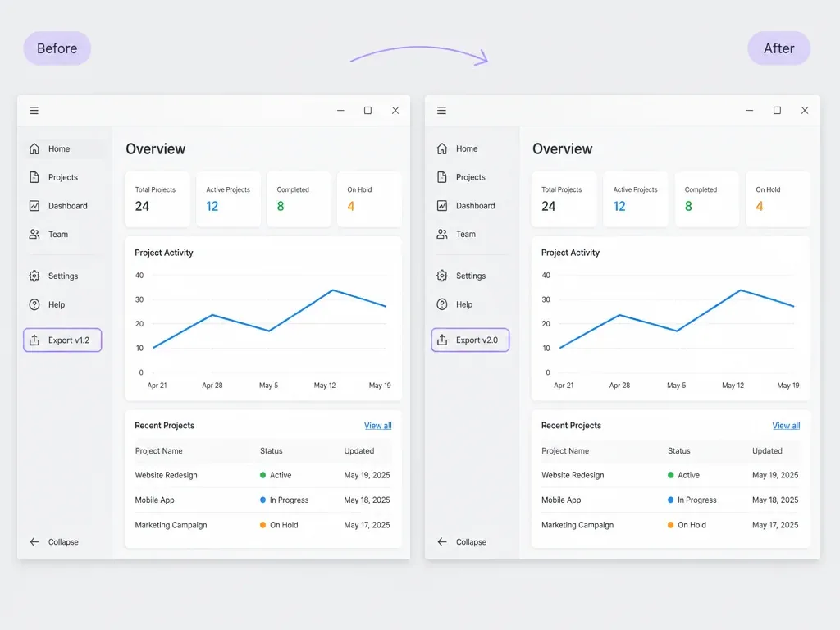840x630 pixels.
Task: Click the Collapse arrow icon in After window
Action: [x=442, y=541]
